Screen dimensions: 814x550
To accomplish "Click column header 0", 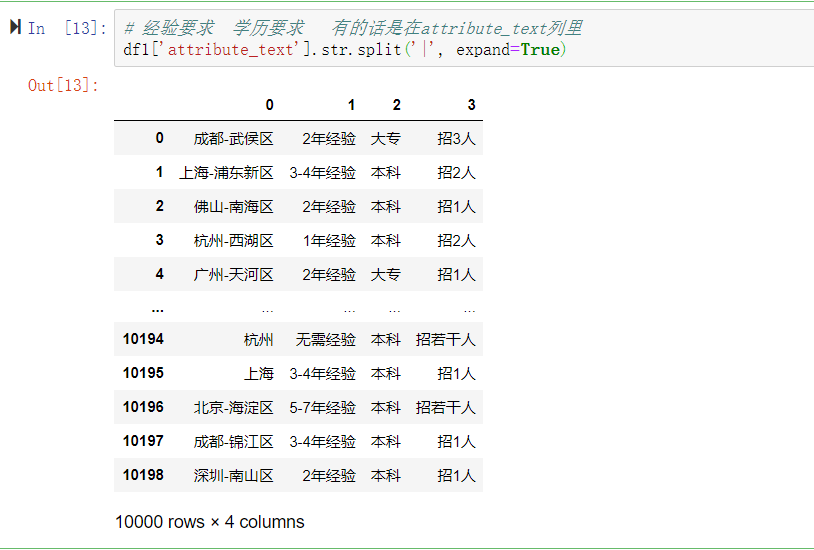I will (269, 105).
